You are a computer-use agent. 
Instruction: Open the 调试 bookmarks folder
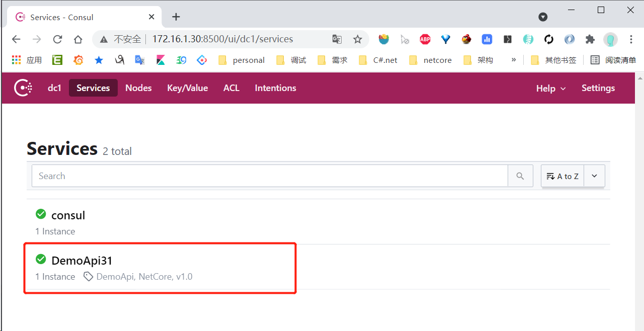291,60
